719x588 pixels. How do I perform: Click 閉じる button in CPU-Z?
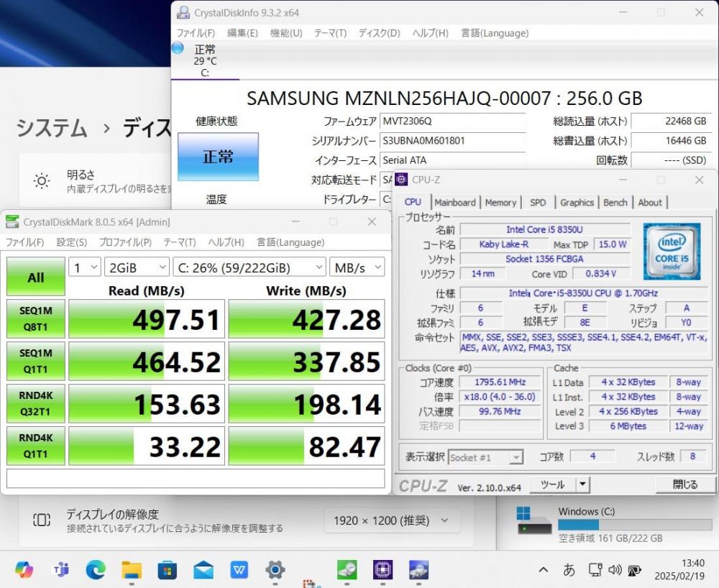pos(684,484)
